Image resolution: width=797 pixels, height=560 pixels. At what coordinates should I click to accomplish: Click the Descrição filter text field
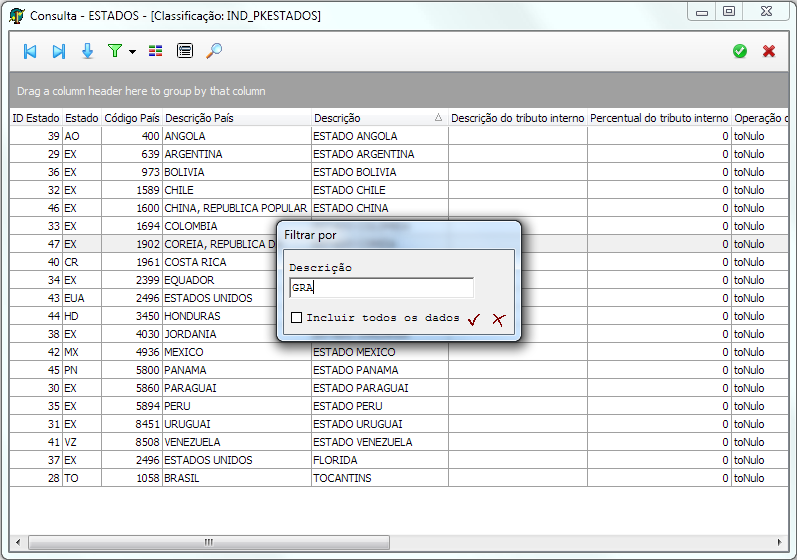coord(380,288)
